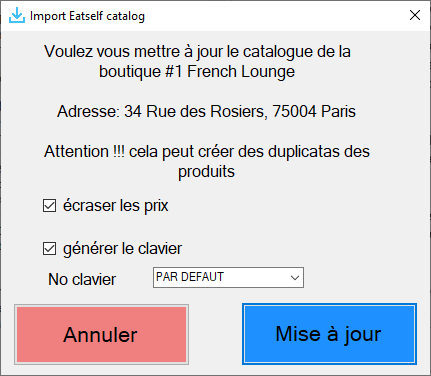Toggle the générer le clavier checkbox
Viewport: 431px width, 376px height.
coord(49,249)
